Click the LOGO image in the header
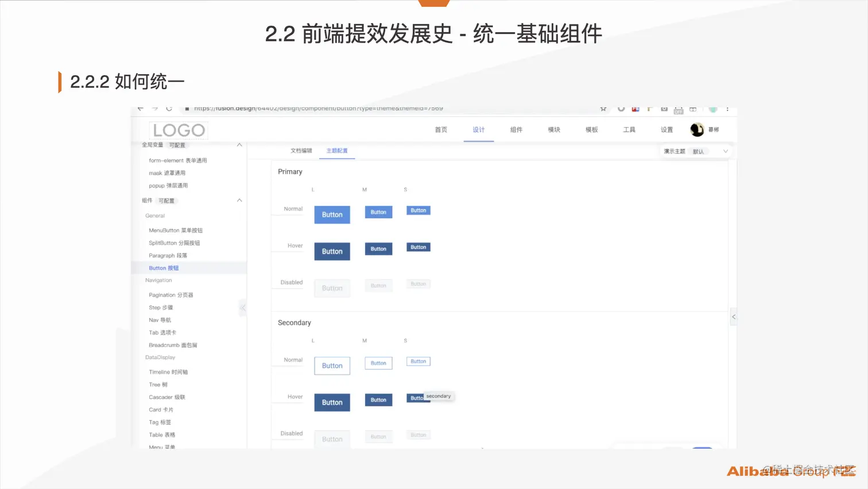Viewport: 868px width, 489px height. [179, 130]
